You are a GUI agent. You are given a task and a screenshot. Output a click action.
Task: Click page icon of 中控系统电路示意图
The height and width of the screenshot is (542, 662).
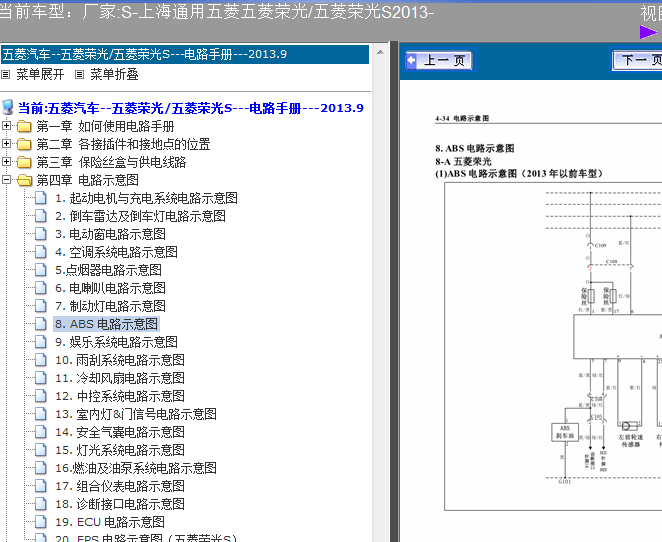coord(41,396)
